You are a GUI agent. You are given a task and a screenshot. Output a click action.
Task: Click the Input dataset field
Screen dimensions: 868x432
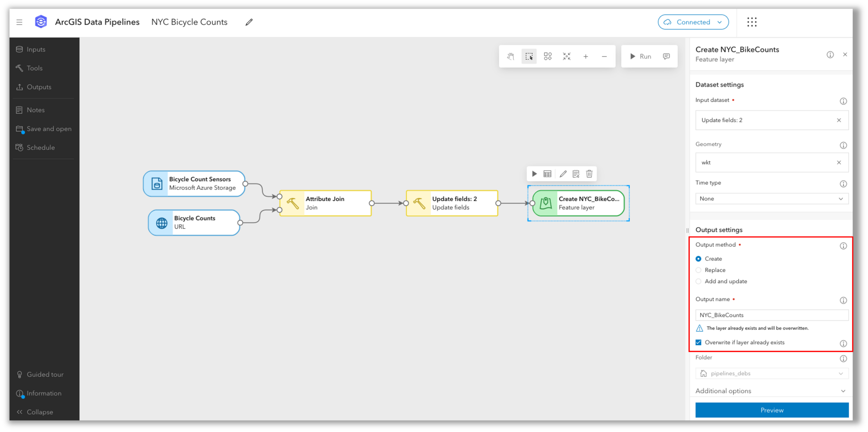(x=772, y=120)
